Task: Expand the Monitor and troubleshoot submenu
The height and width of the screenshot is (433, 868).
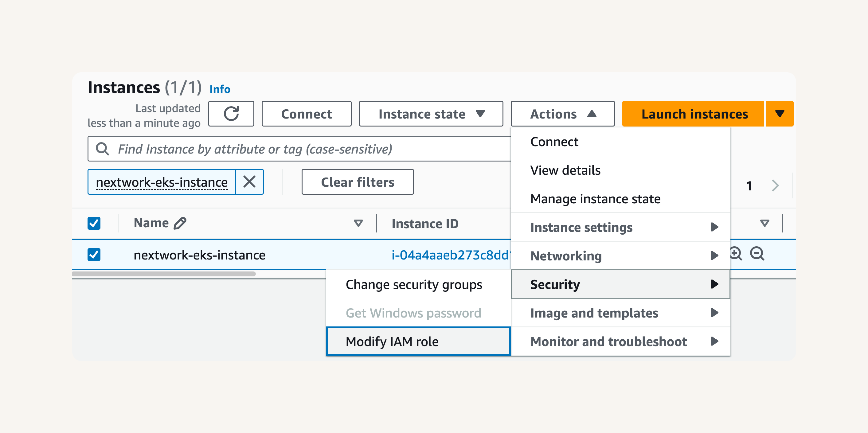Action: click(620, 342)
